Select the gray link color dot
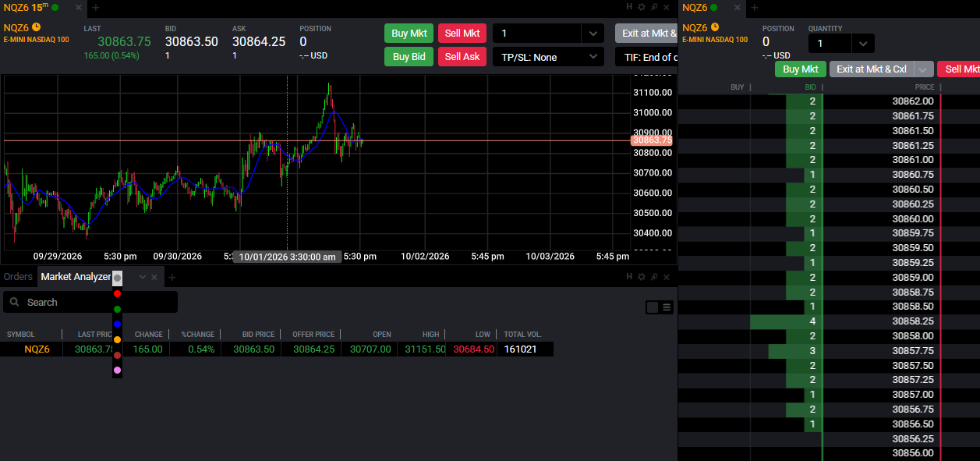This screenshot has width=980, height=461. click(118, 278)
